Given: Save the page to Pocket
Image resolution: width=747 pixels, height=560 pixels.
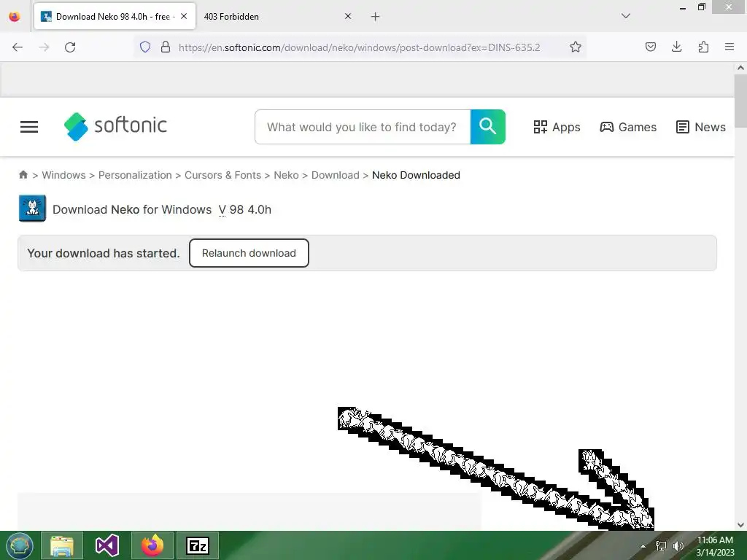Looking at the screenshot, I should (x=651, y=47).
